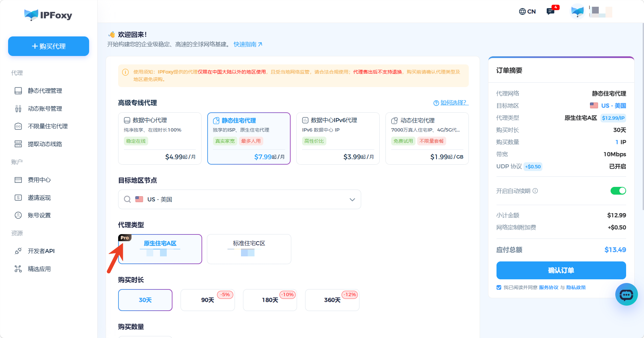Image resolution: width=644 pixels, height=338 pixels.
Task: Click the info icon beside 开启自动续期
Action: click(x=535, y=191)
